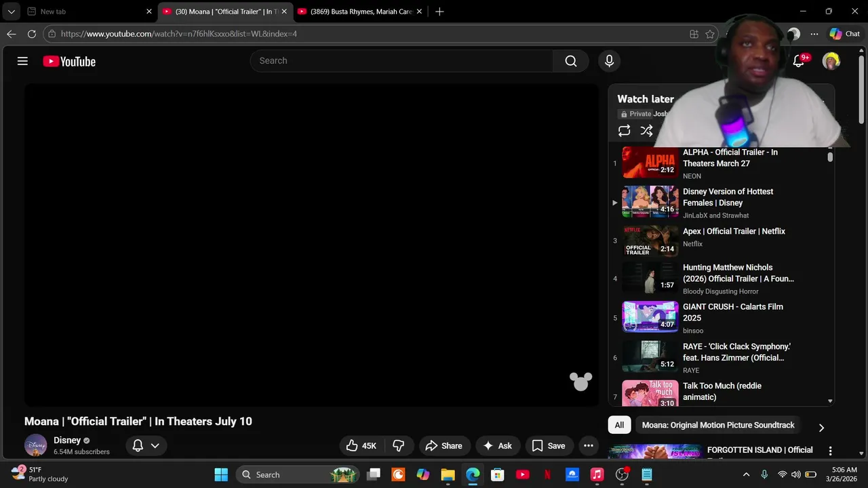Select Talk Too Much reddie animatic

point(722,391)
